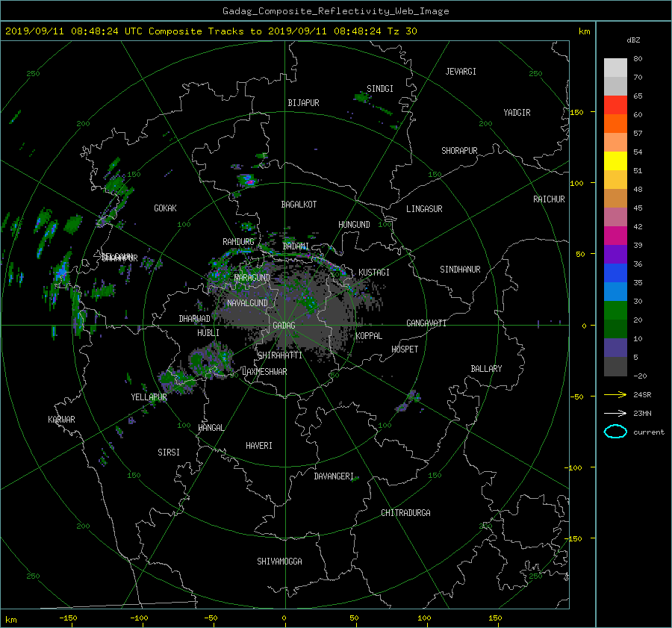Click the green 30 dBZ legend swatch
Image resolution: width=672 pixels, height=628 pixels.
pos(615,311)
